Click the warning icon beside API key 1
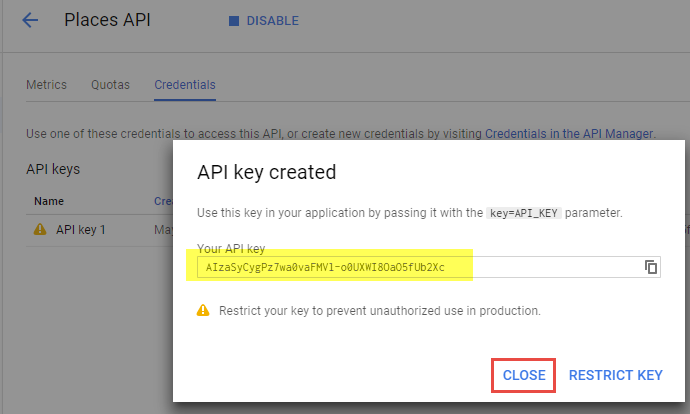 40,229
